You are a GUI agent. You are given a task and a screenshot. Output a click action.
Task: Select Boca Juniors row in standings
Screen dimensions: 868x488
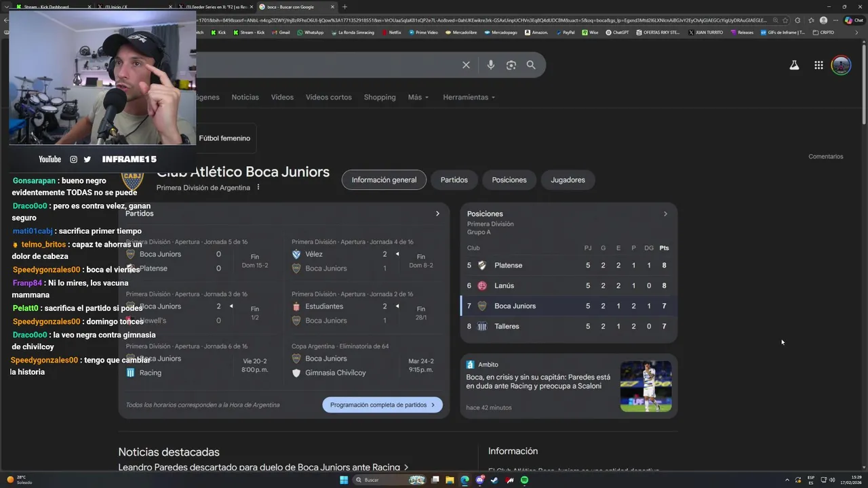(568, 306)
